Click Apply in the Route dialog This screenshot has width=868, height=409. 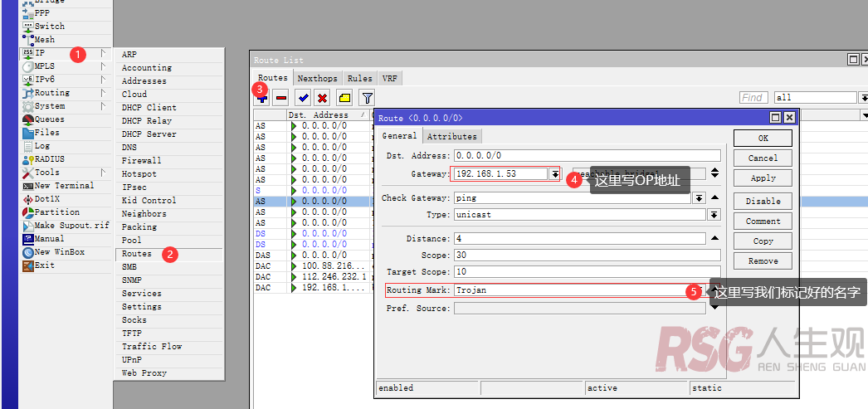[x=763, y=178]
